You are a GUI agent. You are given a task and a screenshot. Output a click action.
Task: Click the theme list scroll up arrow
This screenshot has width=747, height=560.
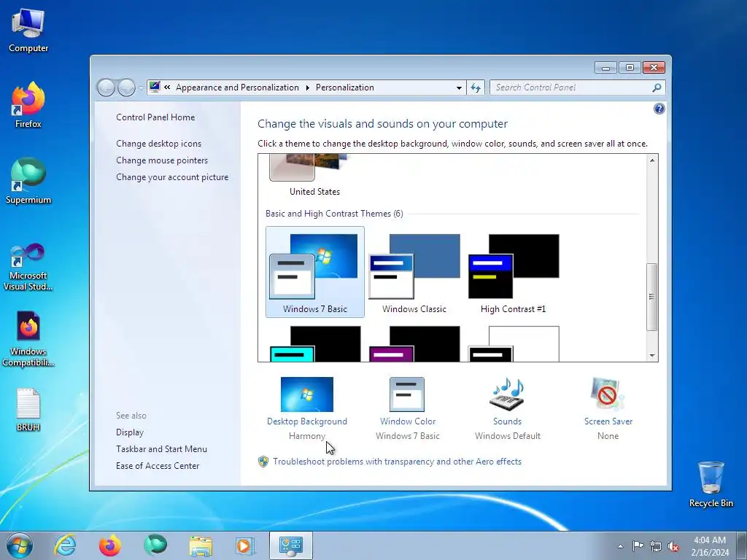652,160
